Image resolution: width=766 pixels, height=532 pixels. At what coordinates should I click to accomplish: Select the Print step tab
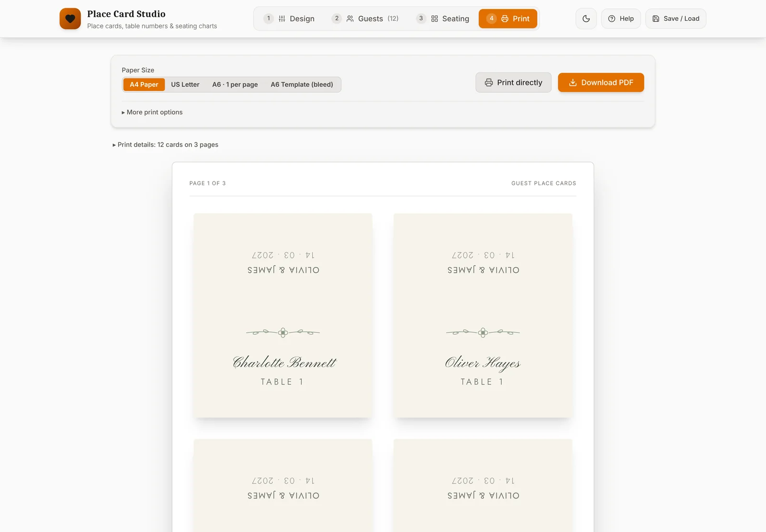tap(508, 19)
